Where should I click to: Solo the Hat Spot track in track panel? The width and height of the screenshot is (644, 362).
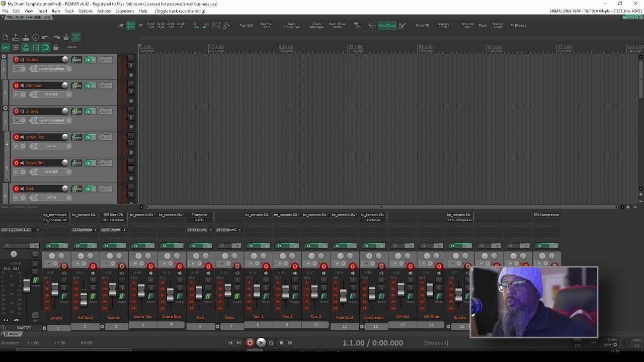pos(131,92)
